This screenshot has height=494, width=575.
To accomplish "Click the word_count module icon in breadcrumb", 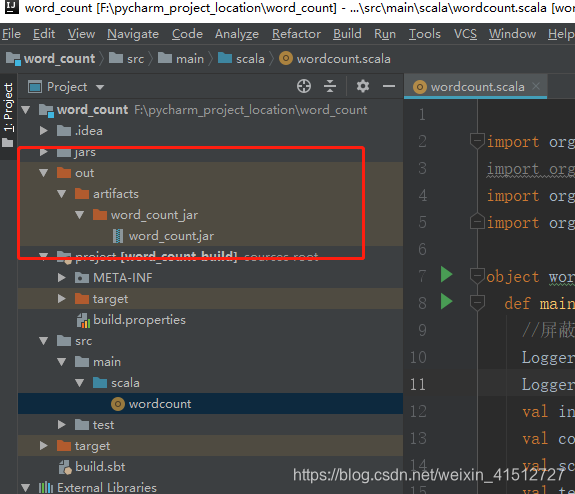I will click(13, 59).
